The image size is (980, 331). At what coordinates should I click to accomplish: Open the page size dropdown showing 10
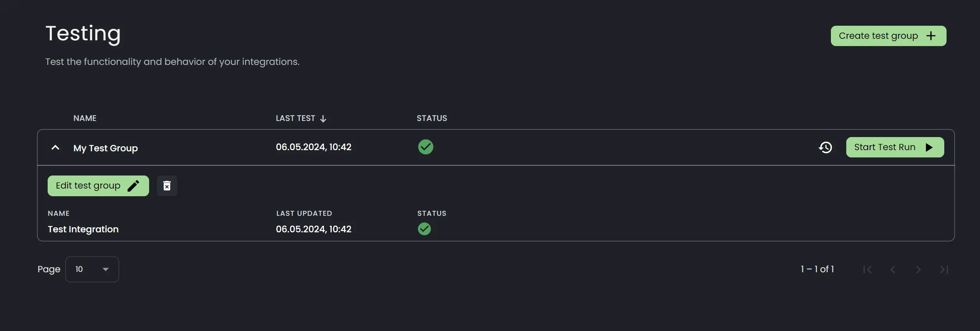92,269
